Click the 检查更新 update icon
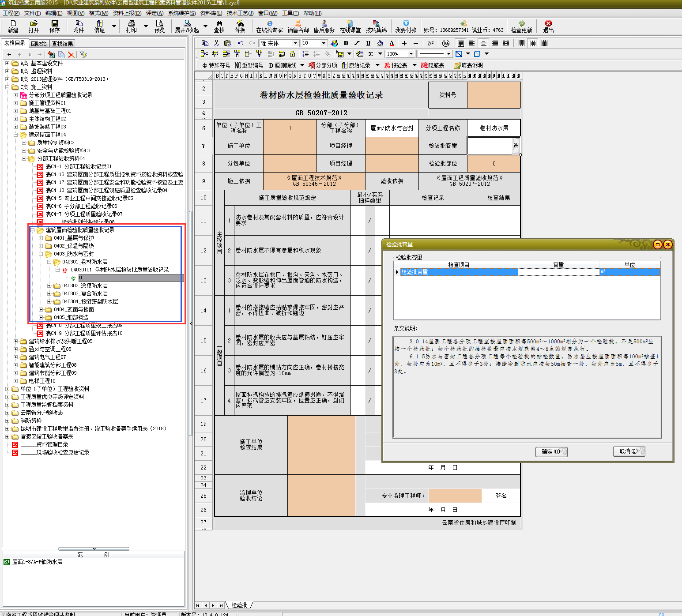 point(521,26)
